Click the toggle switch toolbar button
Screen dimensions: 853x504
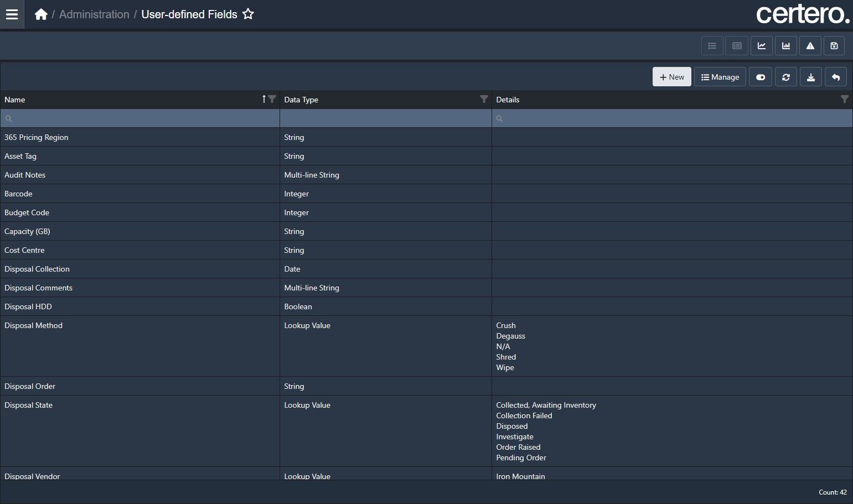[761, 77]
